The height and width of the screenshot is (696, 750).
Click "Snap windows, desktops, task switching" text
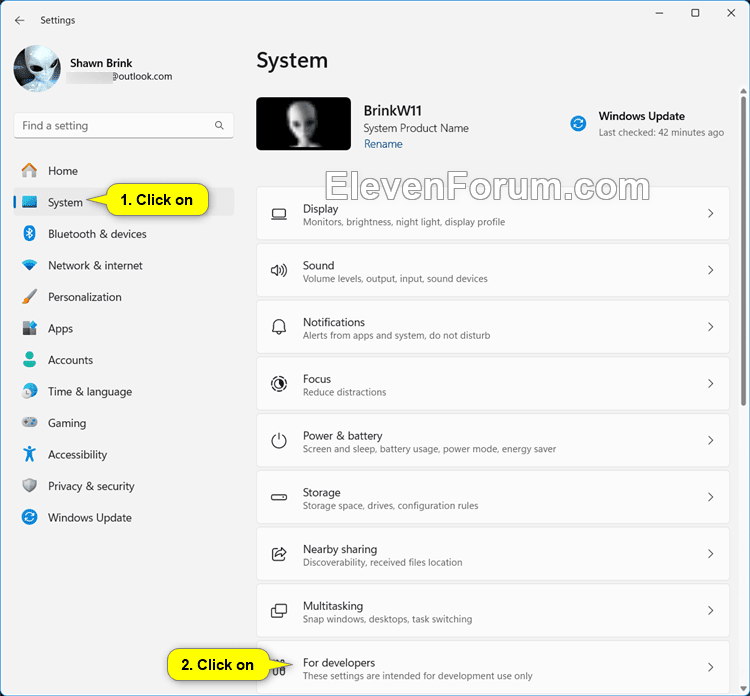387,619
